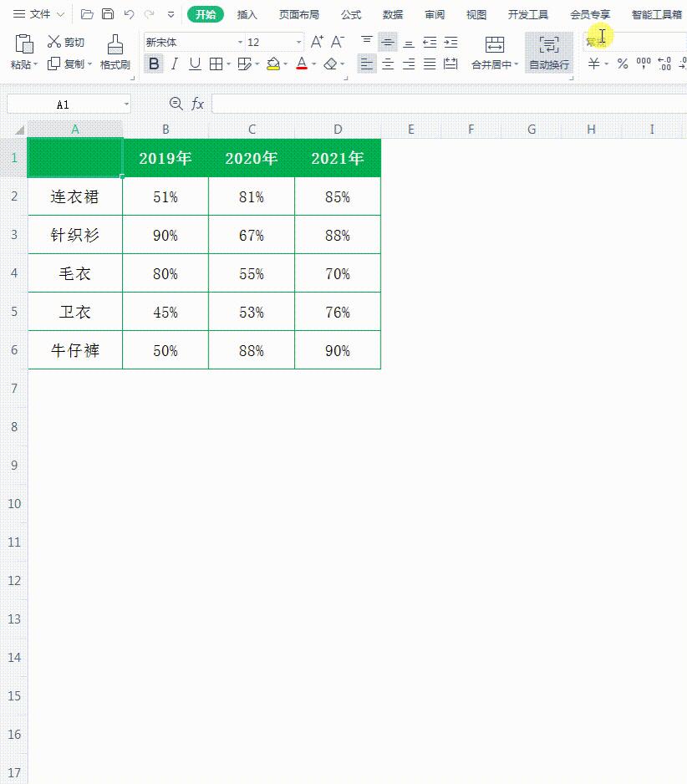Apply underline formatting
687x784 pixels.
coord(193,64)
